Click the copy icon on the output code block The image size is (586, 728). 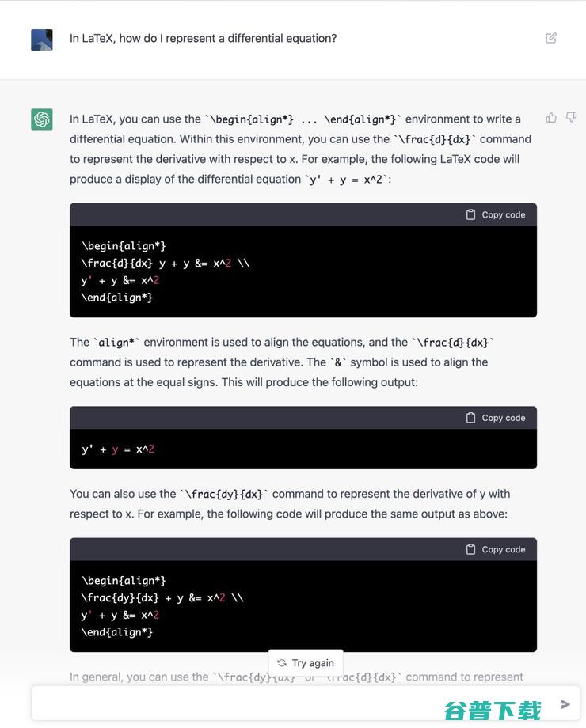pos(470,417)
